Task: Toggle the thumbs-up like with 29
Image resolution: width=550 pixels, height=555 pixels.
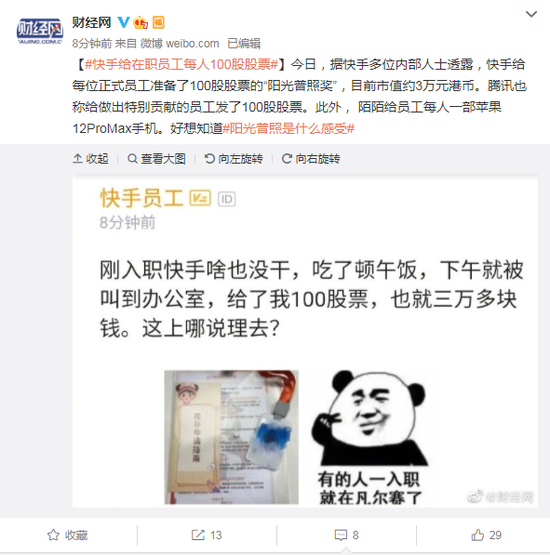Action: (486, 535)
